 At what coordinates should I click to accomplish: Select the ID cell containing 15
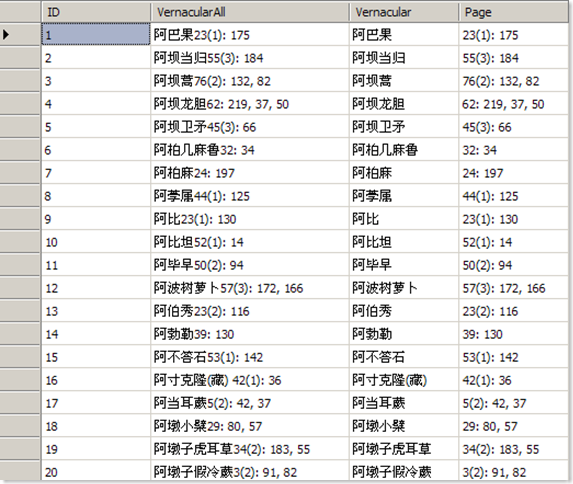pos(96,357)
